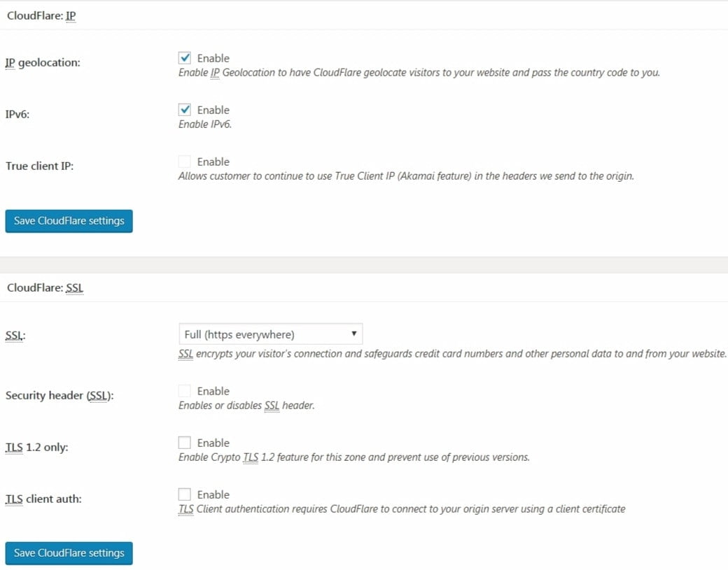Click the SSL dropdown arrow
Screen dimensions: 728x570
point(353,334)
